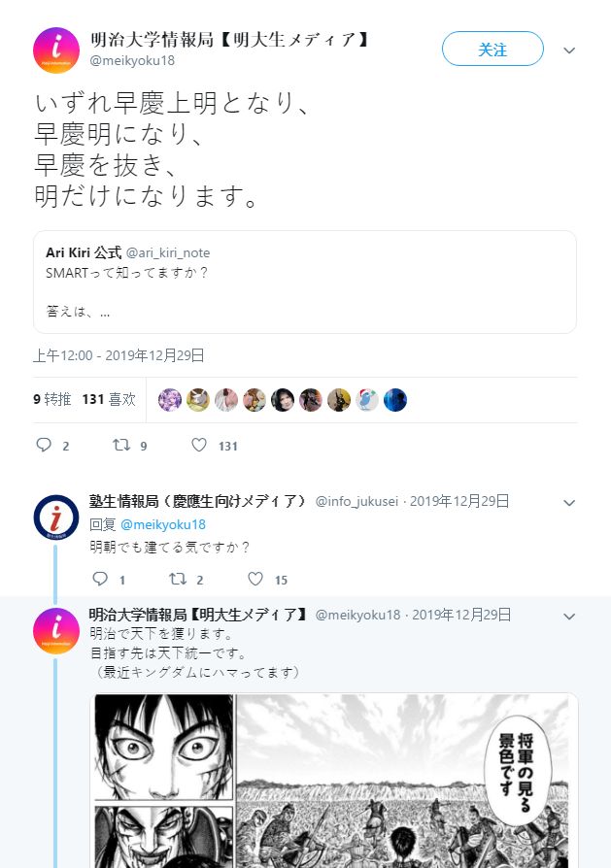Like the main tweet with 131 likes

[199, 445]
